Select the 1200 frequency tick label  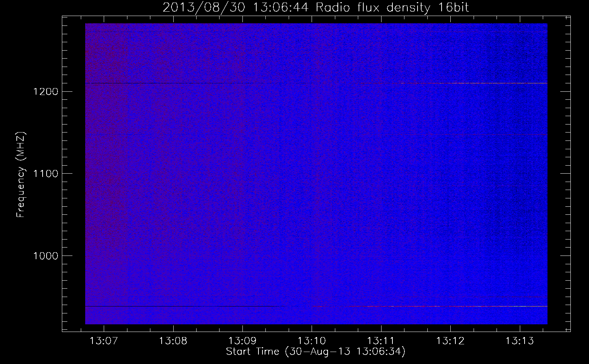46,91
